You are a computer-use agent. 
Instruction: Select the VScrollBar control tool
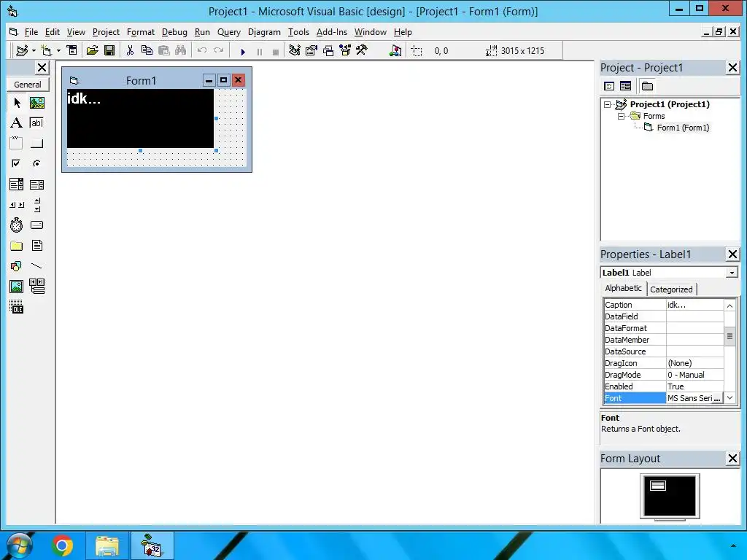pyautogui.click(x=37, y=205)
